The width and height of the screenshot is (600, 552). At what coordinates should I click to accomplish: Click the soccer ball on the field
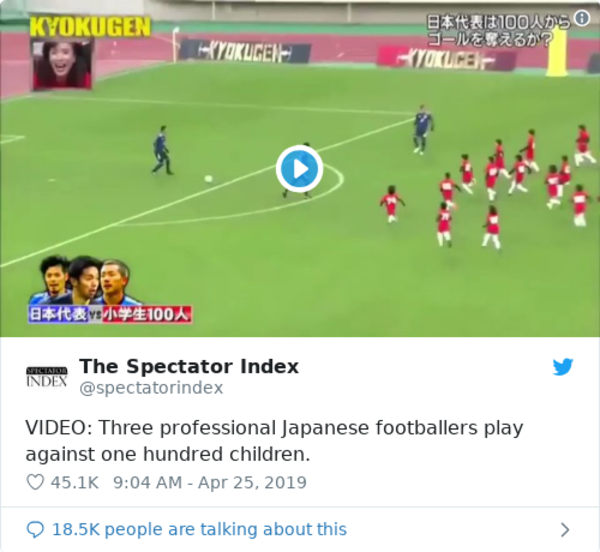coord(209,179)
